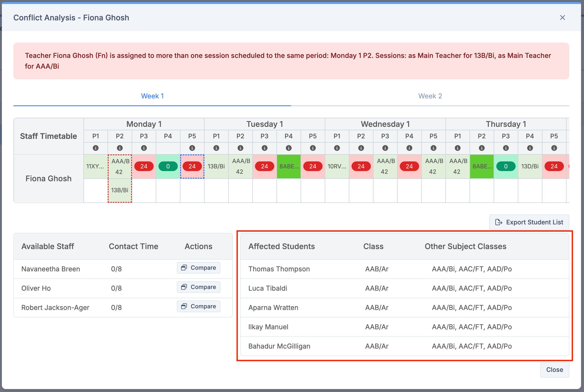Click the green 0 badge in Monday P4
Viewport: 584px width, 392px height.
[x=168, y=167]
